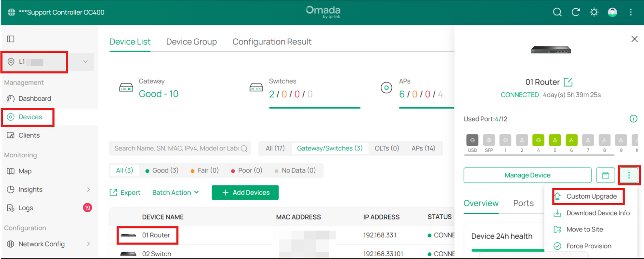Select port 1 icon
This screenshot has height=259, width=644.
click(505, 140)
